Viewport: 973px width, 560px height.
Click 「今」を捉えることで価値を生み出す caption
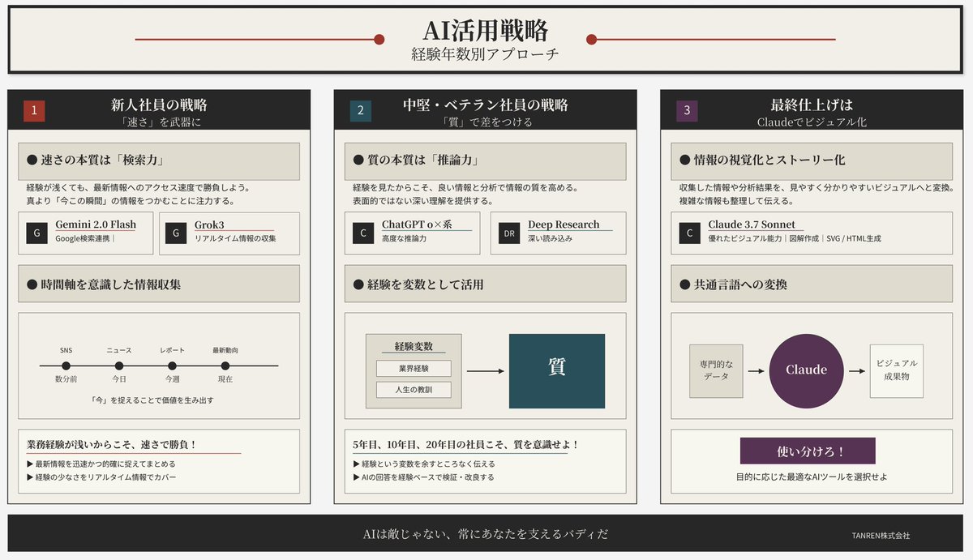click(x=153, y=400)
